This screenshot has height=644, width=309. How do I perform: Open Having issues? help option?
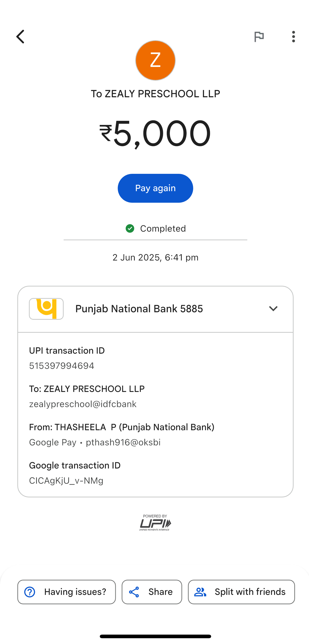tap(67, 592)
